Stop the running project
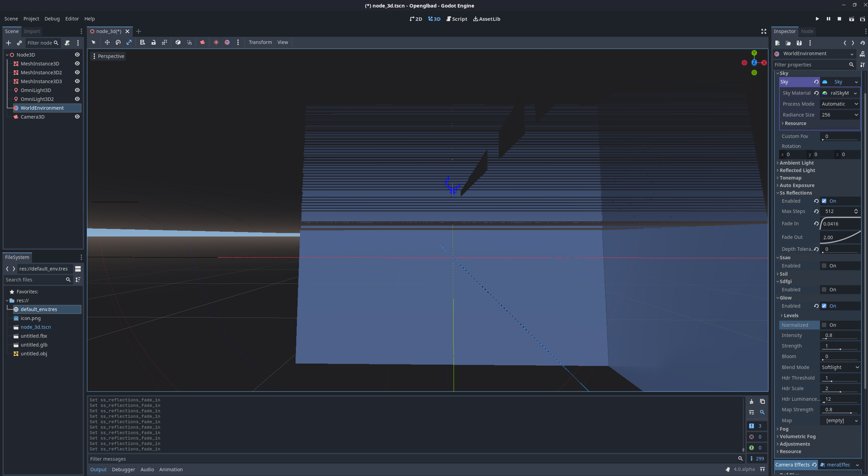 839,19
